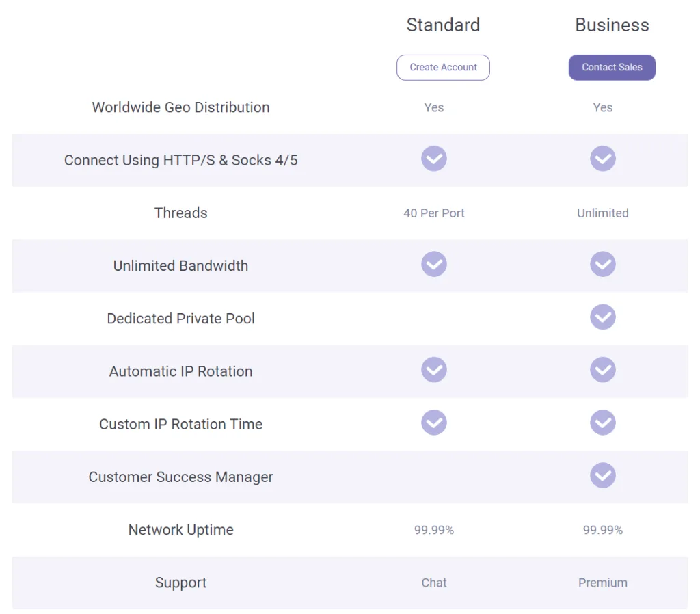Click Business checkmark for Dedicated Private Pool
700x614 pixels.
click(x=603, y=317)
